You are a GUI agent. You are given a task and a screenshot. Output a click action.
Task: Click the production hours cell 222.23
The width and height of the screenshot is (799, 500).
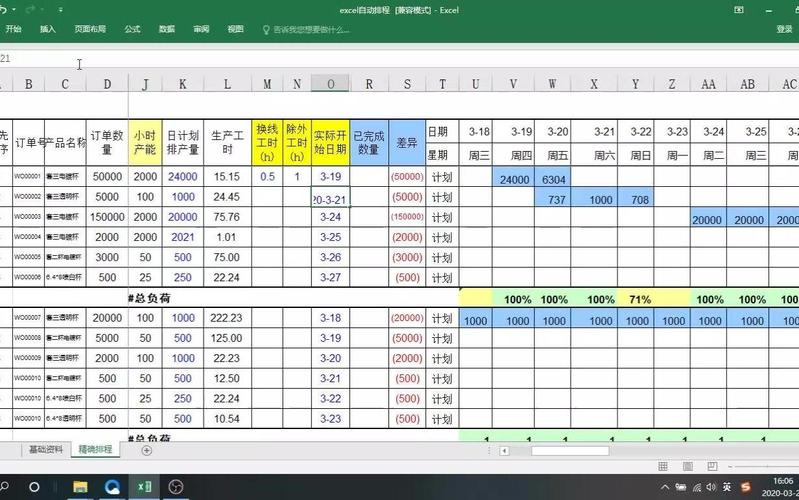227,318
